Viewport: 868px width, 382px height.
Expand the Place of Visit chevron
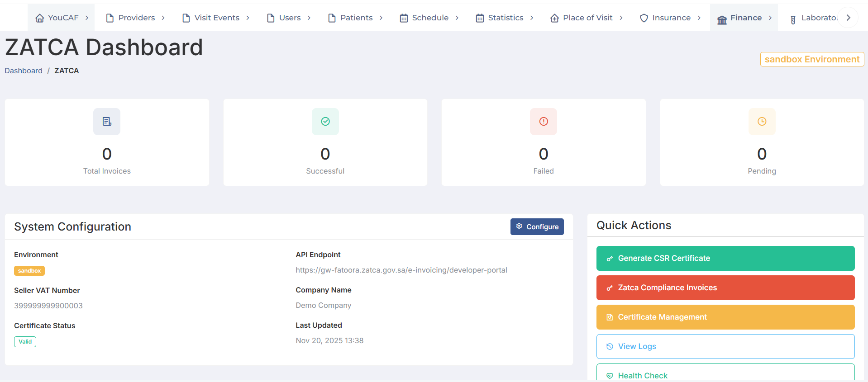click(621, 18)
